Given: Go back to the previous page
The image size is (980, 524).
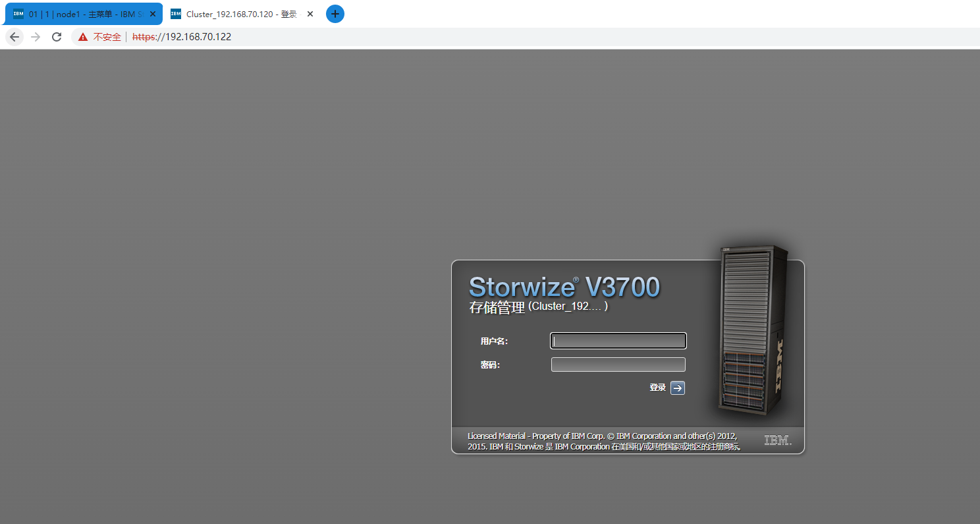Looking at the screenshot, I should point(14,37).
